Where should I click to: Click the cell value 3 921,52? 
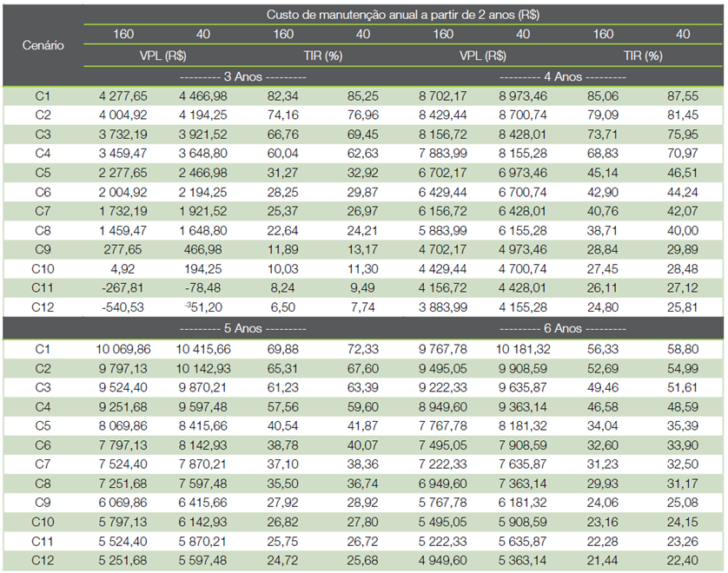pos(203,135)
